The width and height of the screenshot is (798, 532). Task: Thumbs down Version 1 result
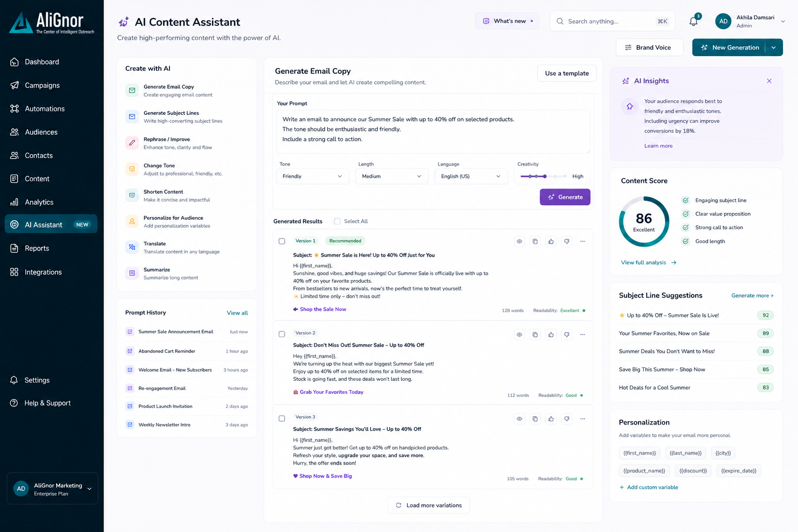(x=567, y=241)
